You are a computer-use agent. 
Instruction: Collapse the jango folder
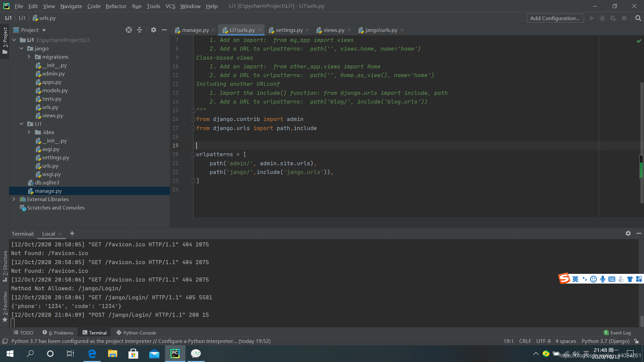pyautogui.click(x=22, y=49)
